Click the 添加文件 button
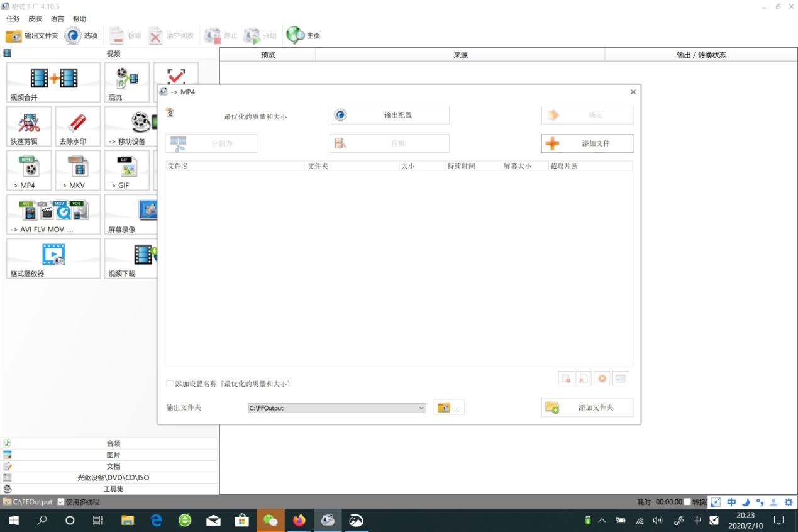 587,143
